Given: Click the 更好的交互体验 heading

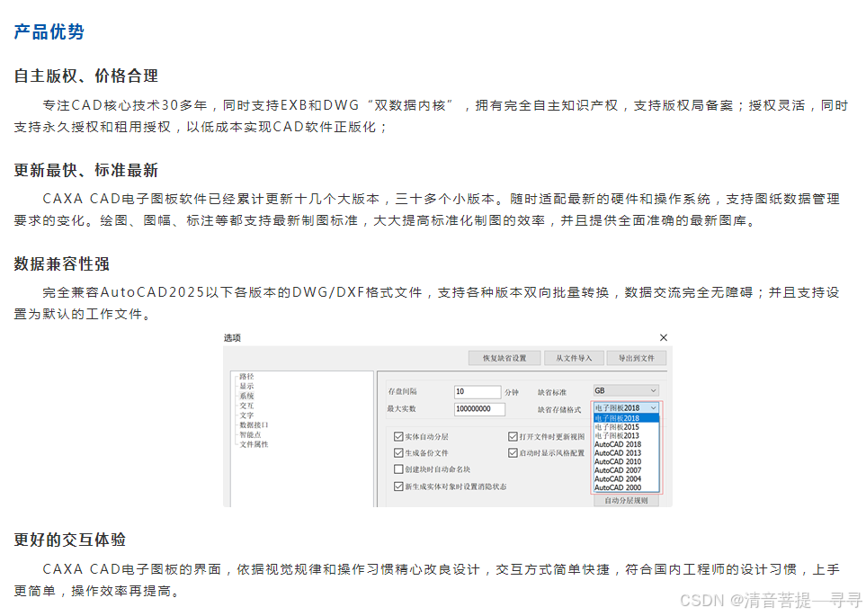Looking at the screenshot, I should tap(70, 540).
